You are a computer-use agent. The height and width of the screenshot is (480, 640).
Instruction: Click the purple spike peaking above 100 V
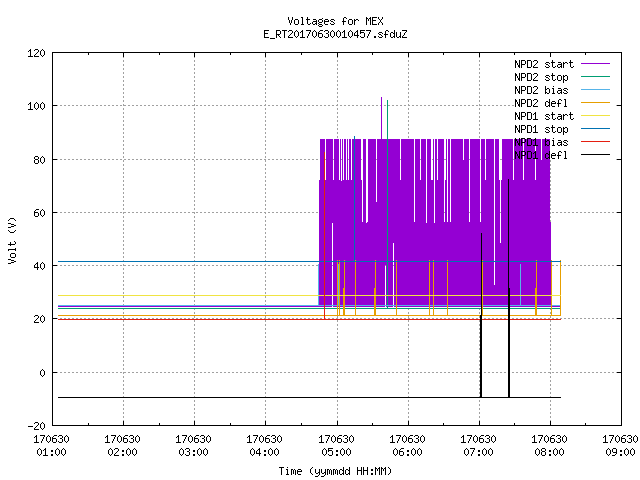382,118
